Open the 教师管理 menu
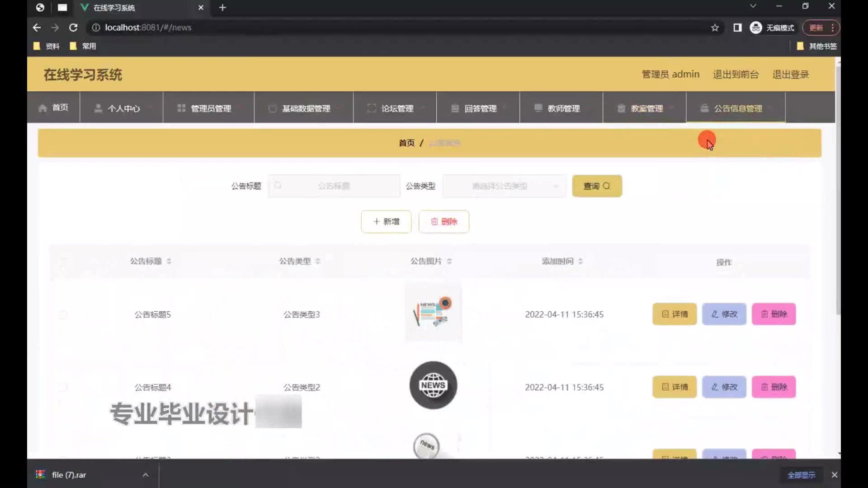Viewport: 868px width, 488px height. tap(561, 108)
